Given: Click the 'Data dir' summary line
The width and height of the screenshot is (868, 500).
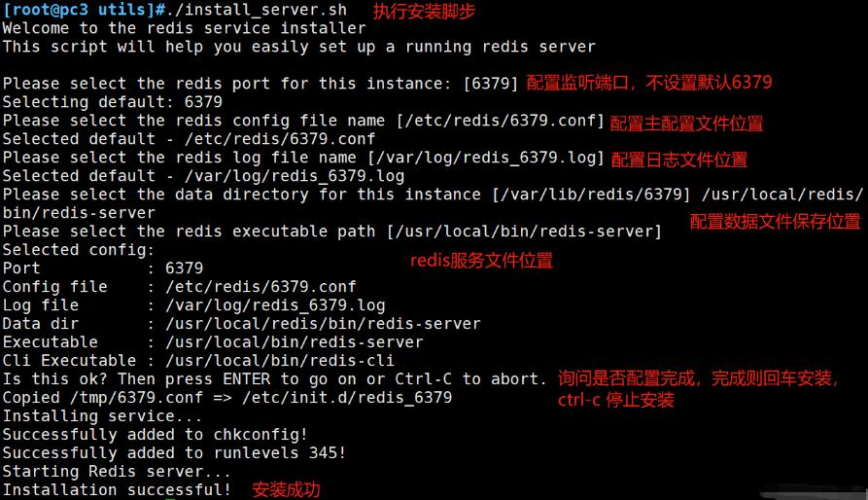Looking at the screenshot, I should (x=241, y=324).
